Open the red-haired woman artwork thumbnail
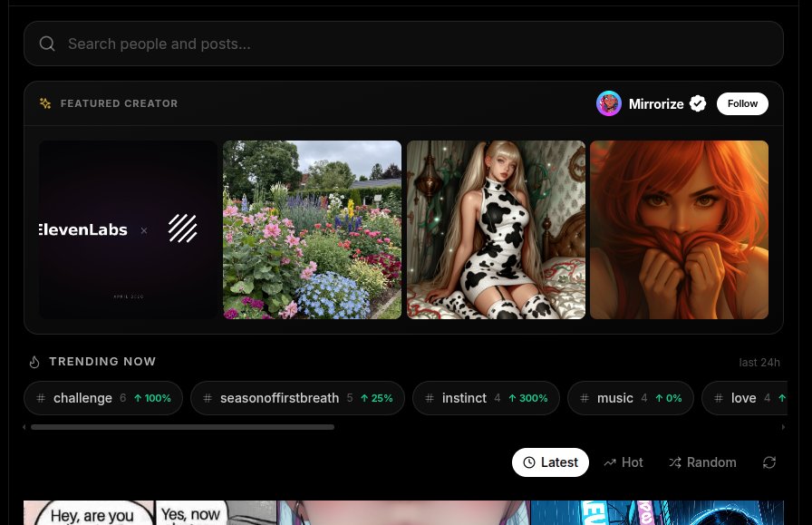Screen dimensions: 812x525 pyautogui.click(x=679, y=229)
